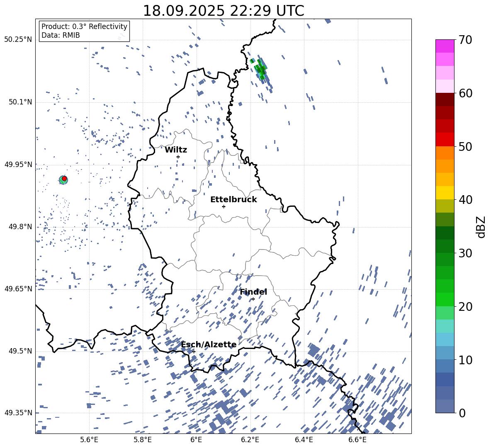Click the green reflectivity echo cluster

coord(260,68)
